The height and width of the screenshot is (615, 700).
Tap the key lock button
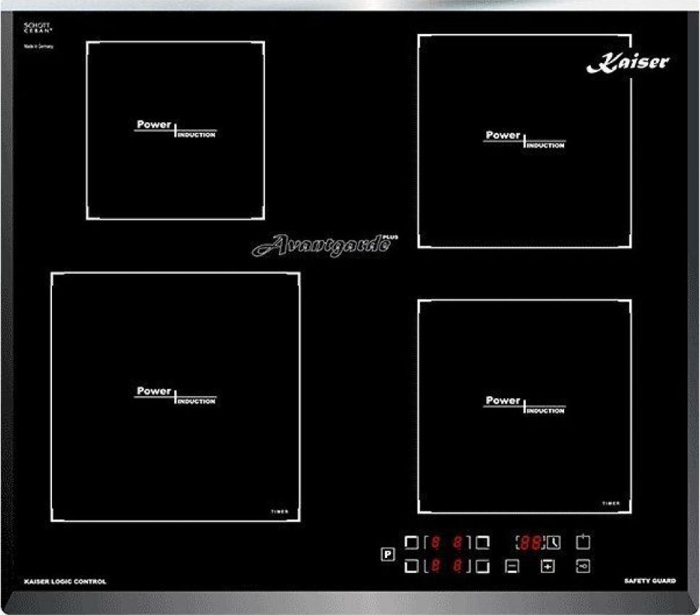coord(582,566)
